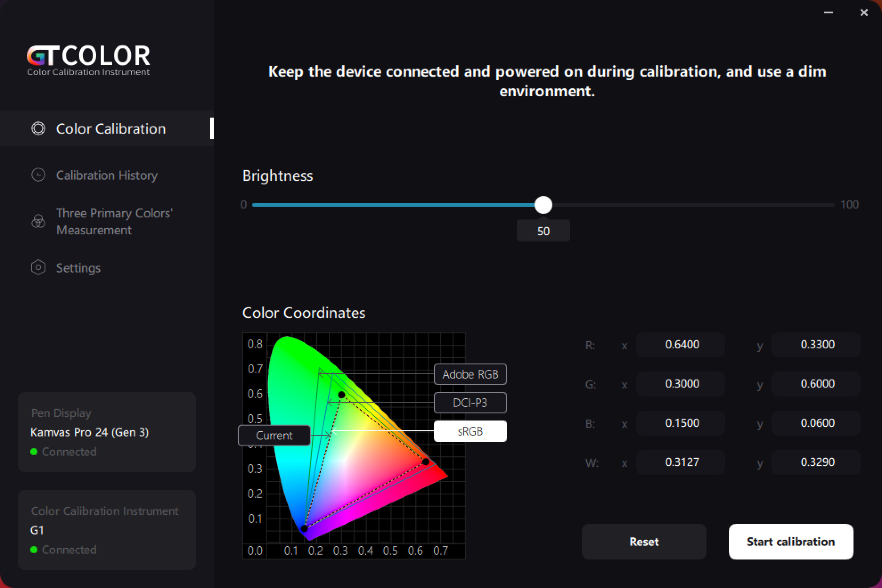882x588 pixels.
Task: Click the Brightness slider handle
Action: click(543, 205)
